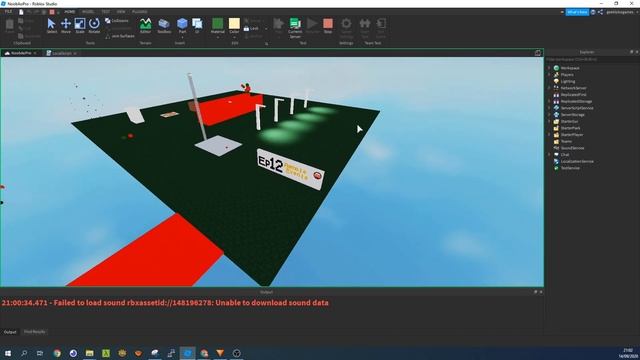Screen dimensions: 640x360
Task: Open the Windows Start menu
Action: tap(8, 353)
